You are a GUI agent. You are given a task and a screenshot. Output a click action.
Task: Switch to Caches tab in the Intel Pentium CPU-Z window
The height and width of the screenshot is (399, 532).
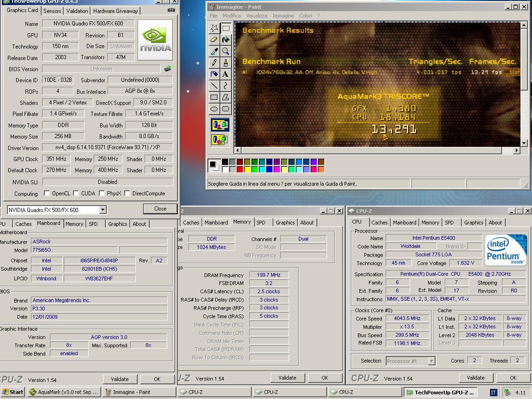click(379, 223)
